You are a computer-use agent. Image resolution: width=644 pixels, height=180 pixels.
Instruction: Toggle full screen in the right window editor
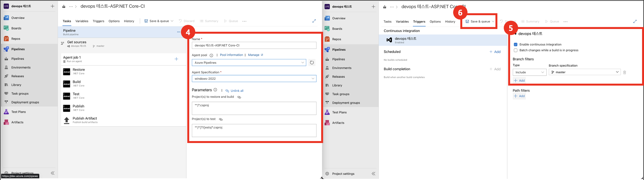coord(635,22)
